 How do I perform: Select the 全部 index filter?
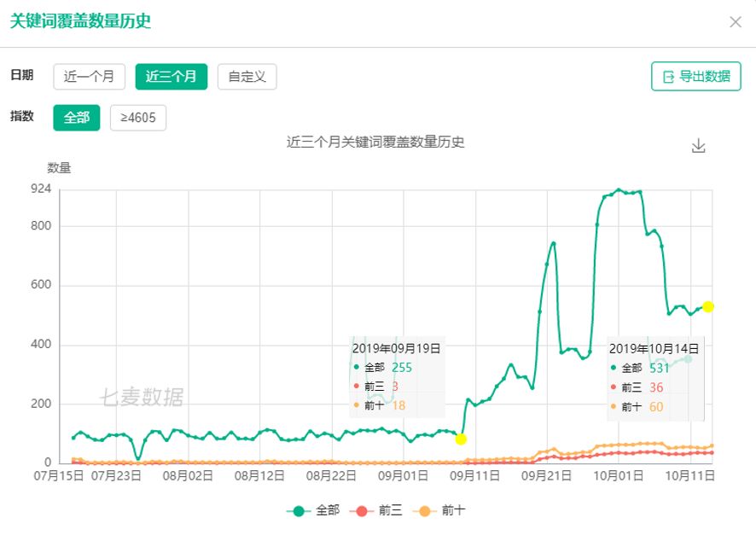(x=76, y=118)
